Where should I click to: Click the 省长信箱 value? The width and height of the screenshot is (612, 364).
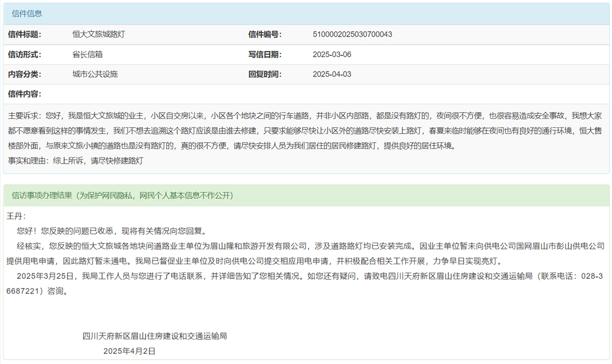88,55
